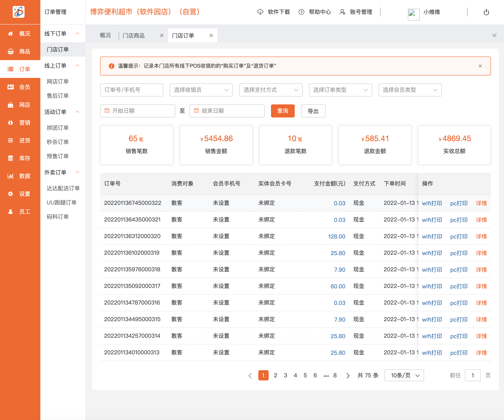Collapse the 外卖订单 menu section
Viewport: 504px width, 420px height.
(78, 172)
